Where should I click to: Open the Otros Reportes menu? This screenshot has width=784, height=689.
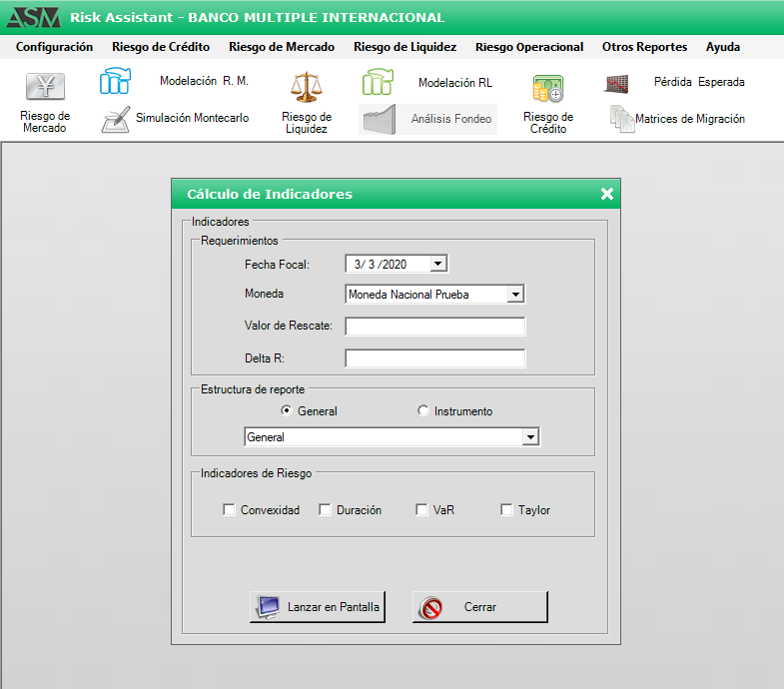[x=644, y=47]
